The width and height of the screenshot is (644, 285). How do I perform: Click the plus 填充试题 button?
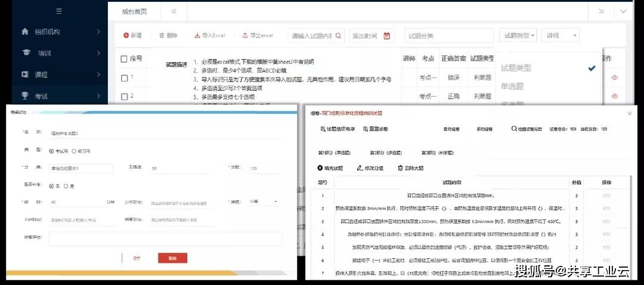(x=330, y=168)
